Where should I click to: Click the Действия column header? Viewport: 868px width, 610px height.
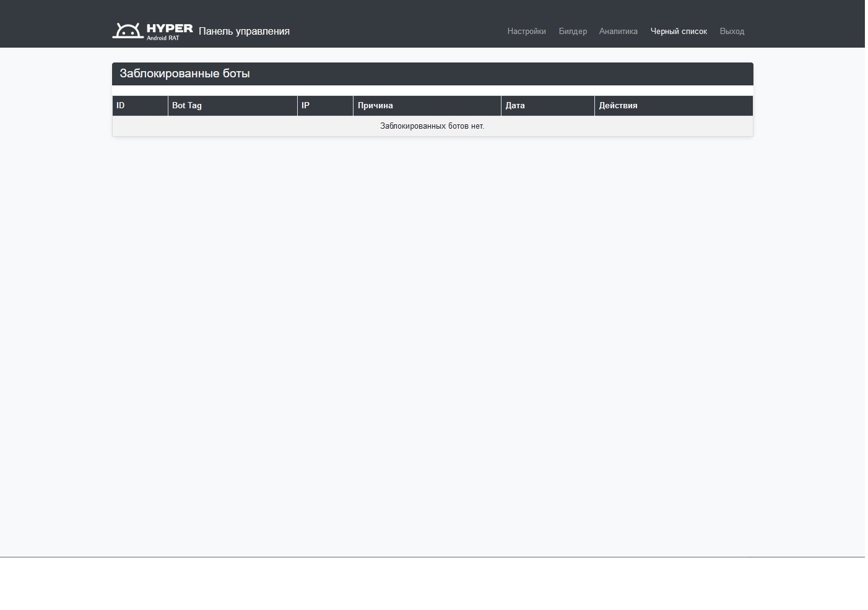(618, 106)
